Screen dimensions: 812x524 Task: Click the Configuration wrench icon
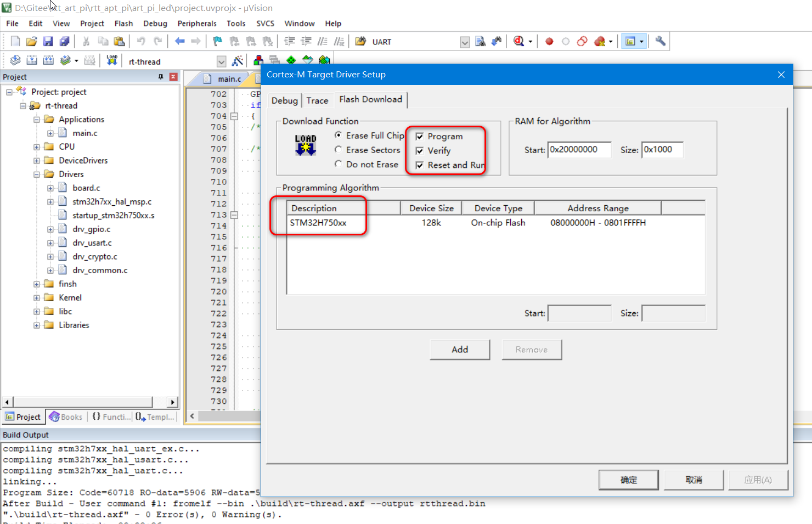pos(661,41)
